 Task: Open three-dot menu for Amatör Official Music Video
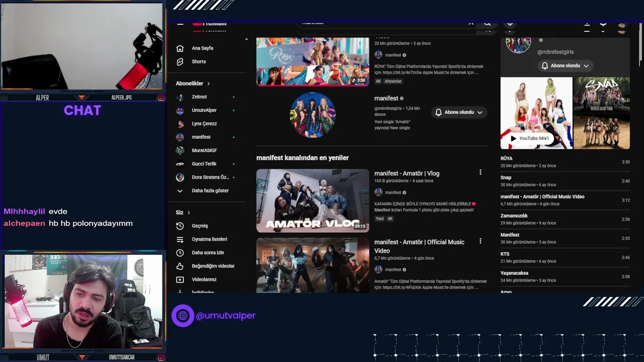click(480, 241)
